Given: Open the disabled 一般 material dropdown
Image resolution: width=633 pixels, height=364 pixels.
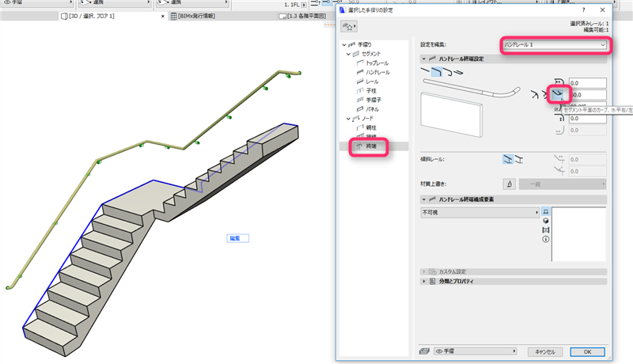Looking at the screenshot, I should coord(563,184).
